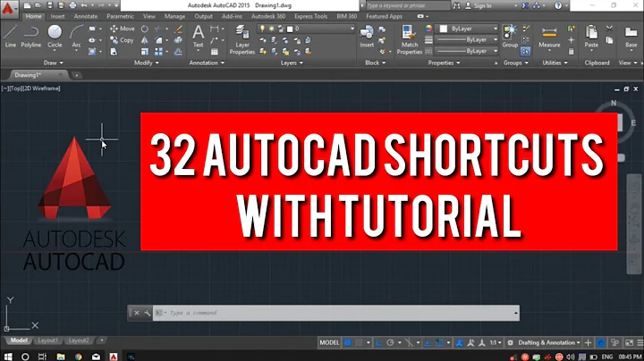This screenshot has height=361, width=644.
Task: Select the Circle tool
Action: click(55, 36)
